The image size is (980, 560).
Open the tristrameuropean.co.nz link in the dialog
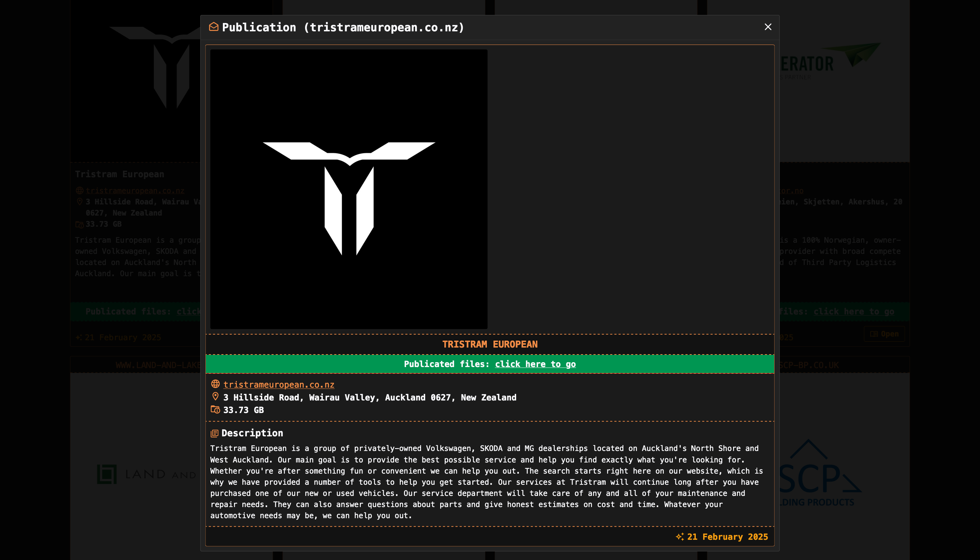(279, 384)
